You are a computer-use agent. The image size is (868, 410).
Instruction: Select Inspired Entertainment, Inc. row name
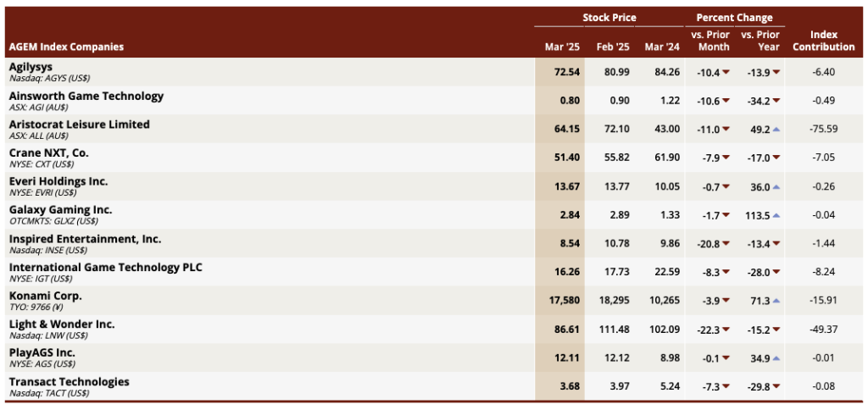[x=86, y=239]
